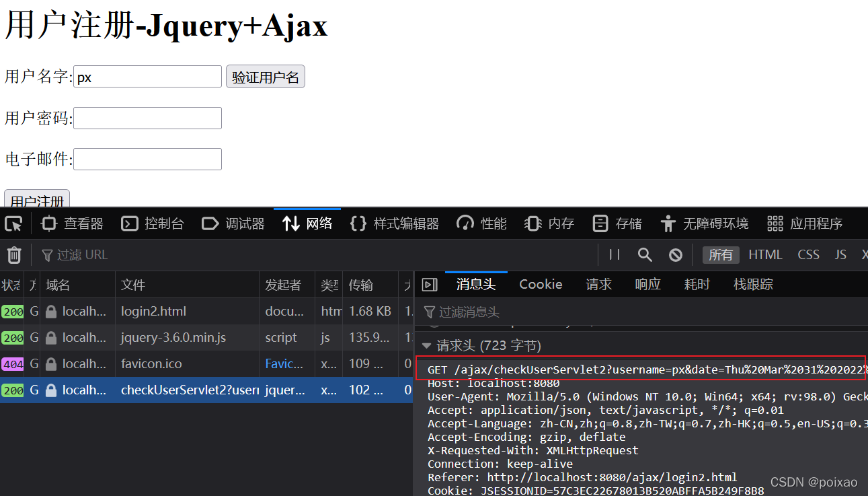Image resolution: width=868 pixels, height=496 pixels.
Task: Click the 验证用户名 button
Action: 265,77
